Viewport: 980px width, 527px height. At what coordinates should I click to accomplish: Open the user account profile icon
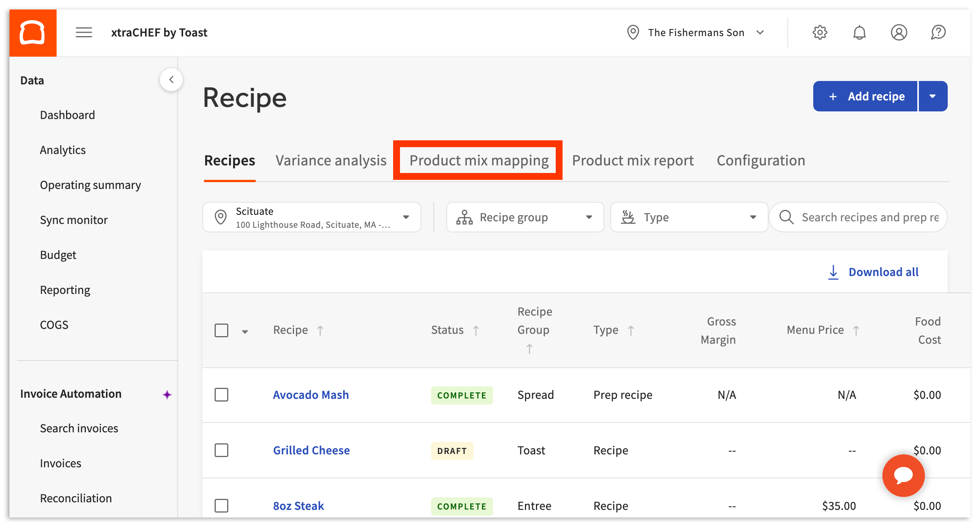point(899,33)
